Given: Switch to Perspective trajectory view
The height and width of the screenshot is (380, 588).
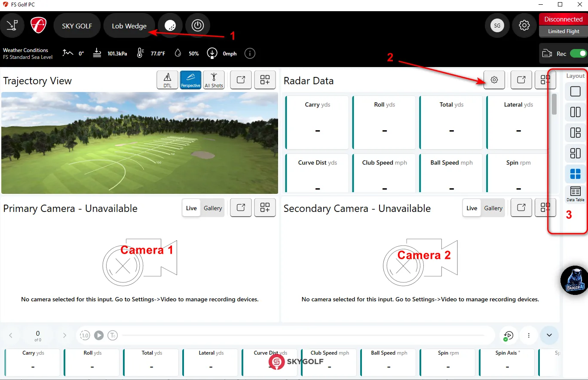Looking at the screenshot, I should pos(190,80).
